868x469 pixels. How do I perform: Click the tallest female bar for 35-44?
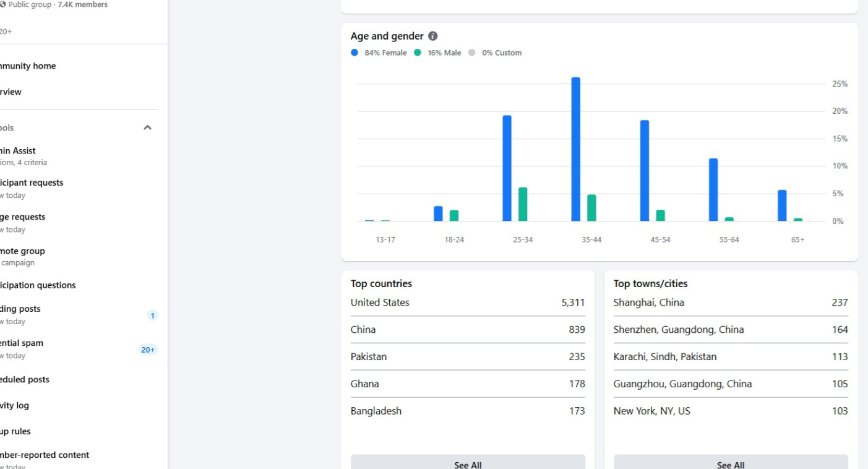(x=575, y=149)
